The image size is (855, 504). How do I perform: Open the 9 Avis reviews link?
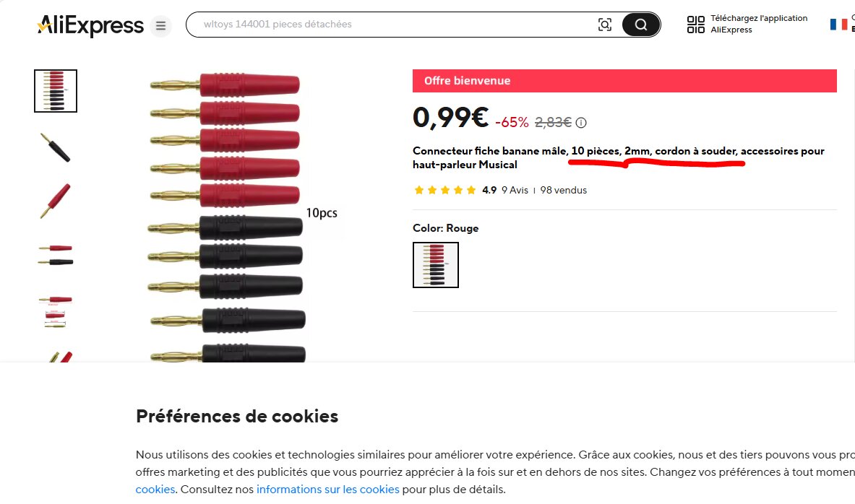pyautogui.click(x=515, y=191)
